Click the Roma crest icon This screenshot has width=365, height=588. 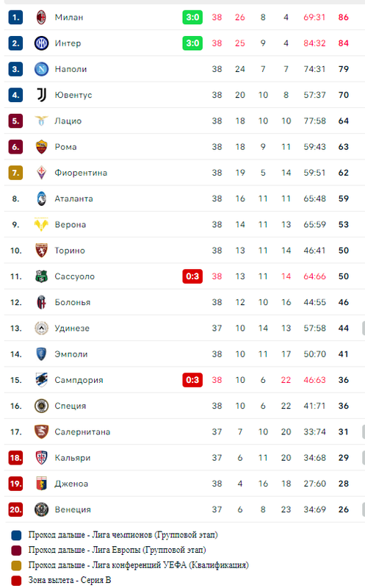[x=41, y=146]
